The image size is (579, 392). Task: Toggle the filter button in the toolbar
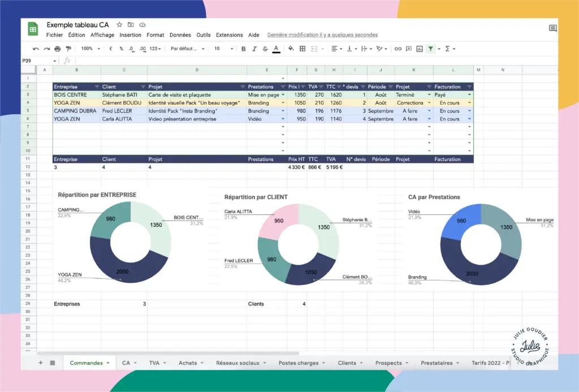[x=431, y=49]
